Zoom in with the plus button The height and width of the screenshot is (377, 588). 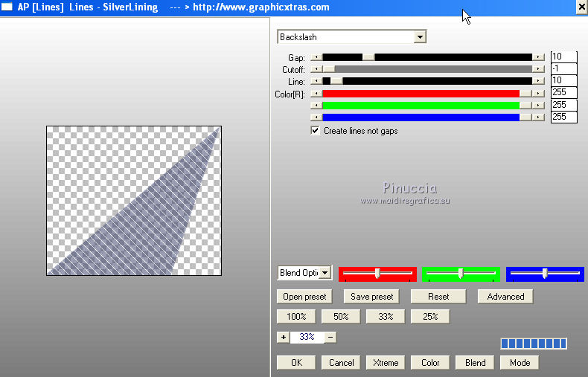tap(283, 338)
